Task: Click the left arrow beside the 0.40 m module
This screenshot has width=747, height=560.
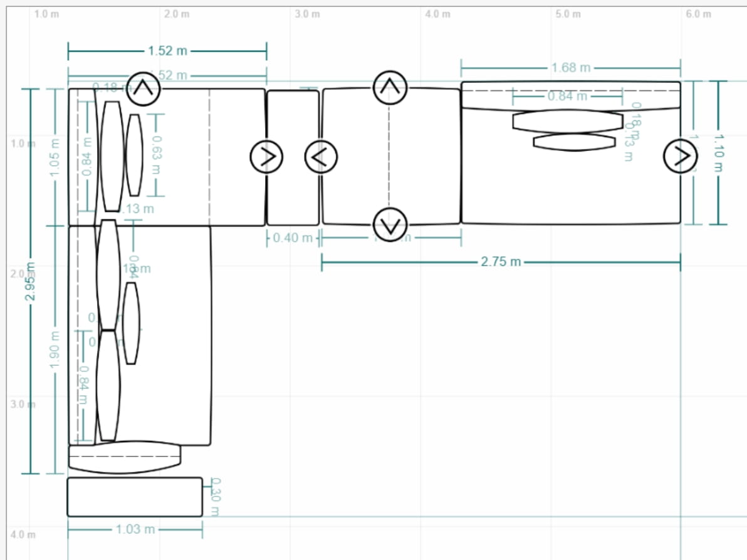Action: pos(321,157)
